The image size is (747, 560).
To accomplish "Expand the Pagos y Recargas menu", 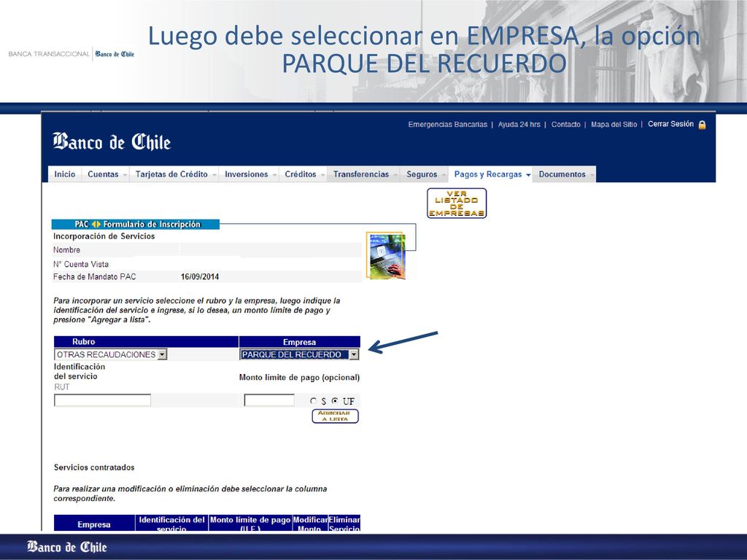I will point(491,174).
